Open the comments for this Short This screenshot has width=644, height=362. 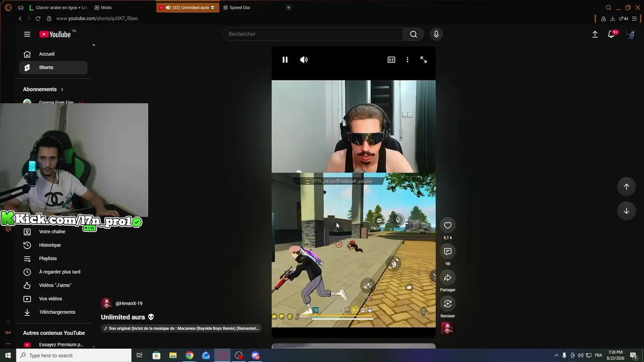pos(448,251)
